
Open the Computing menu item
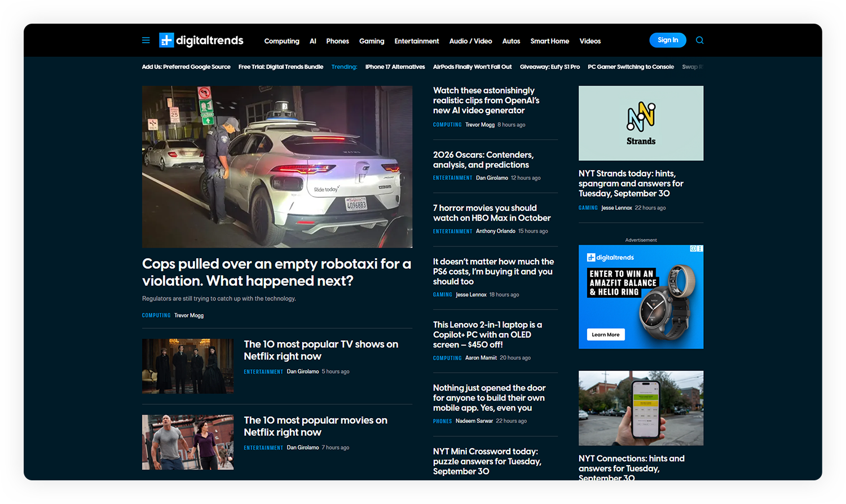pos(281,41)
